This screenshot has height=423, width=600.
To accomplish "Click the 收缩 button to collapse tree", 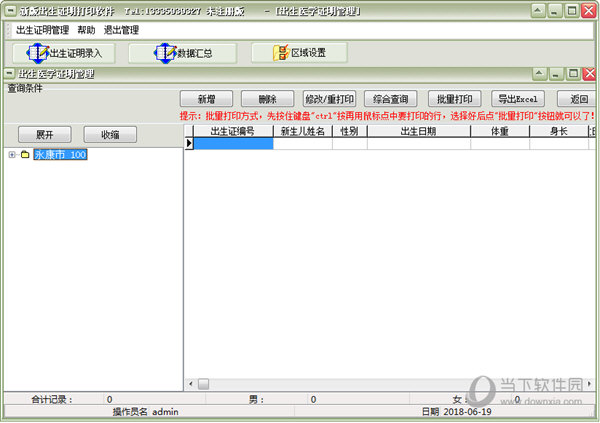I will pos(110,135).
